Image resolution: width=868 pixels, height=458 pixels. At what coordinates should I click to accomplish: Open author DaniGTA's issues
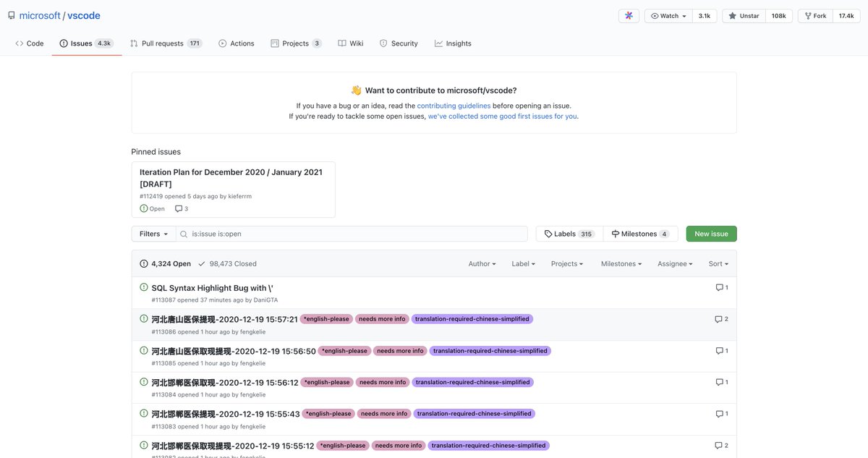tap(265, 300)
